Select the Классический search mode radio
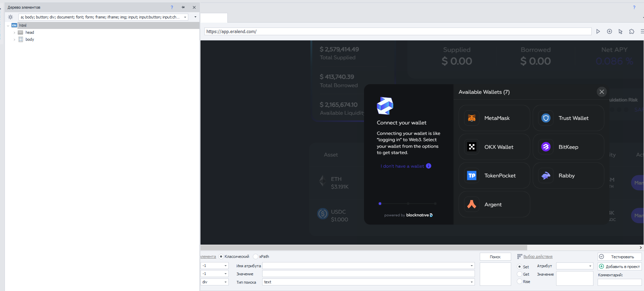 coord(221,256)
